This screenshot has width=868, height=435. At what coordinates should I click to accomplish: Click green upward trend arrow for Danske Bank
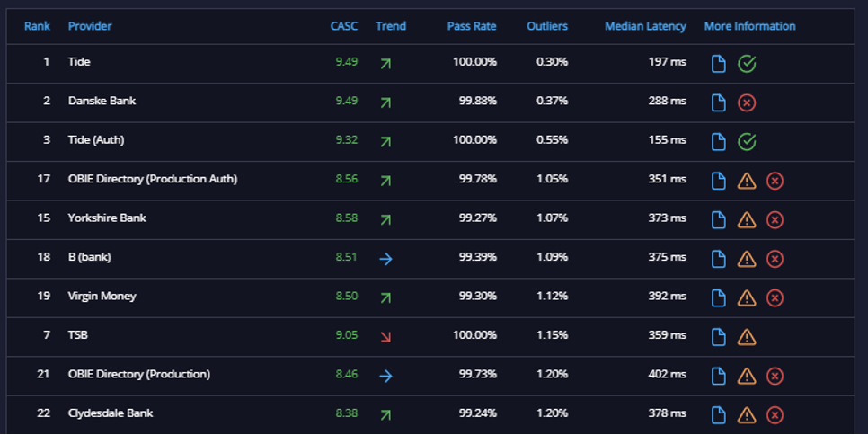tap(385, 102)
